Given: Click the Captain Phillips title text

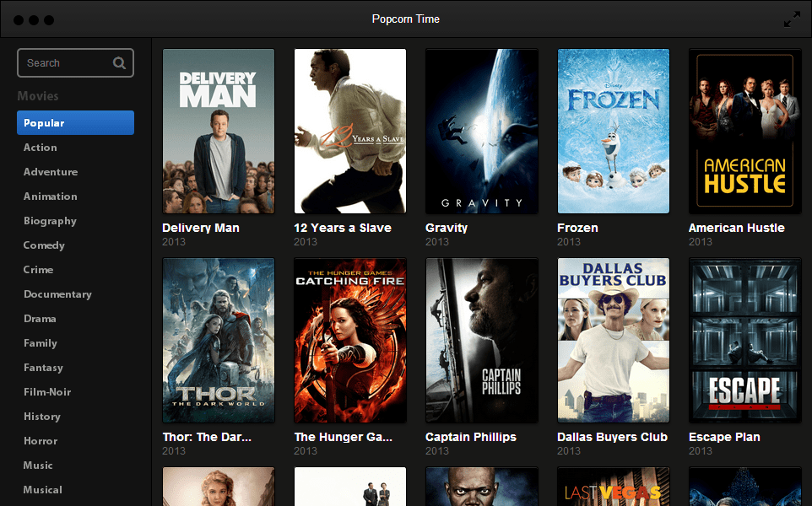Looking at the screenshot, I should click(471, 437).
